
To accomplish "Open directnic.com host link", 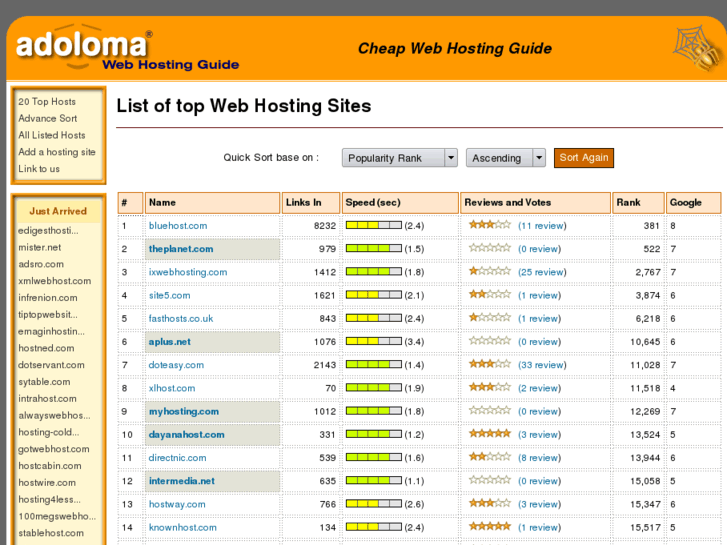I will 178,458.
